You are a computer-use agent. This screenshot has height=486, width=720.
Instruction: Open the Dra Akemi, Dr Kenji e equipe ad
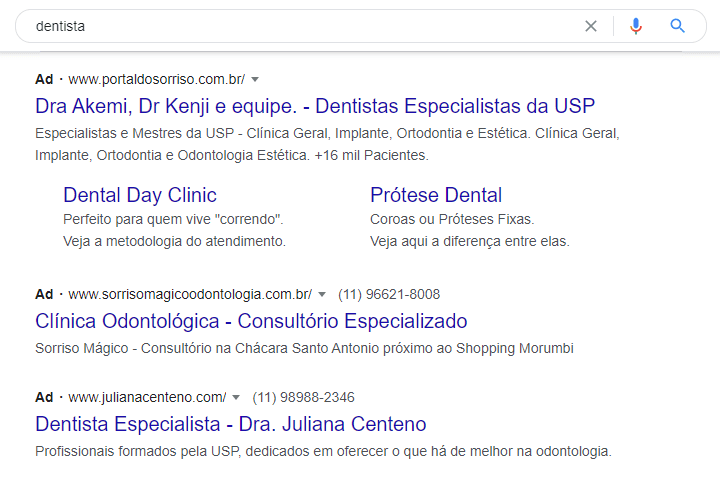[x=315, y=106]
